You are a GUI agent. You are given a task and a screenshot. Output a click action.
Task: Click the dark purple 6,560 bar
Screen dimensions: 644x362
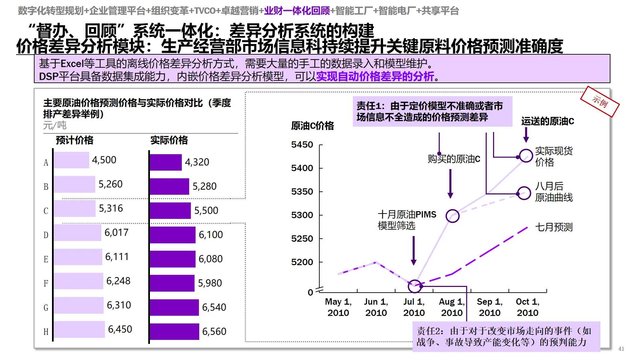click(x=174, y=331)
